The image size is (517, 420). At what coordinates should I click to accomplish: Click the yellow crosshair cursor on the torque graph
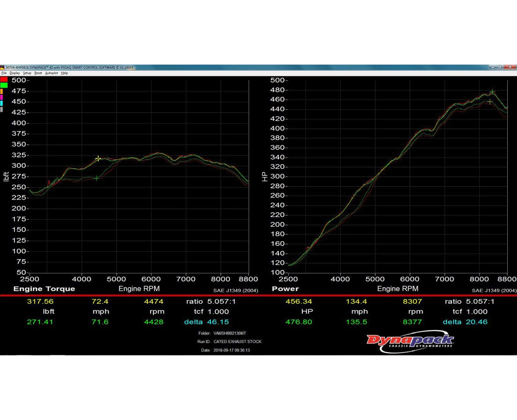[98, 158]
